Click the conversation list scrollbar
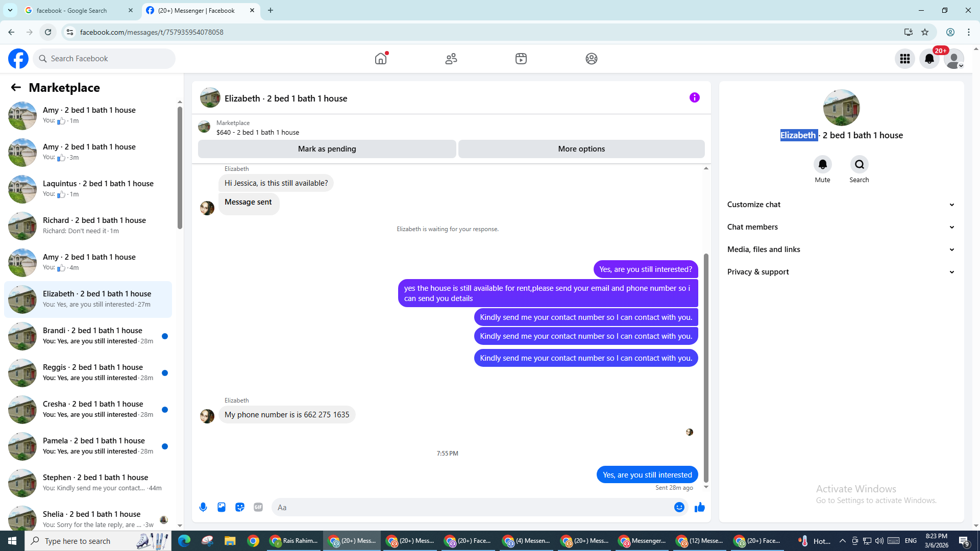Viewport: 980px width, 551px height. click(180, 168)
